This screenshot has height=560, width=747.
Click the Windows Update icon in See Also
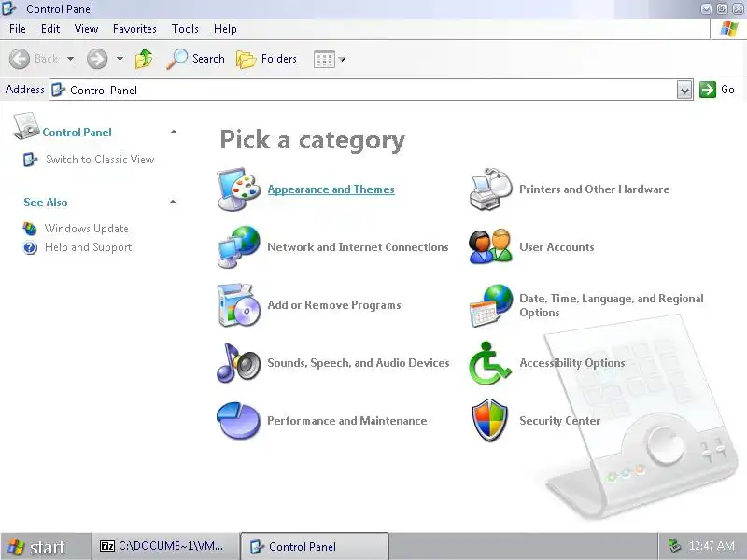(30, 229)
